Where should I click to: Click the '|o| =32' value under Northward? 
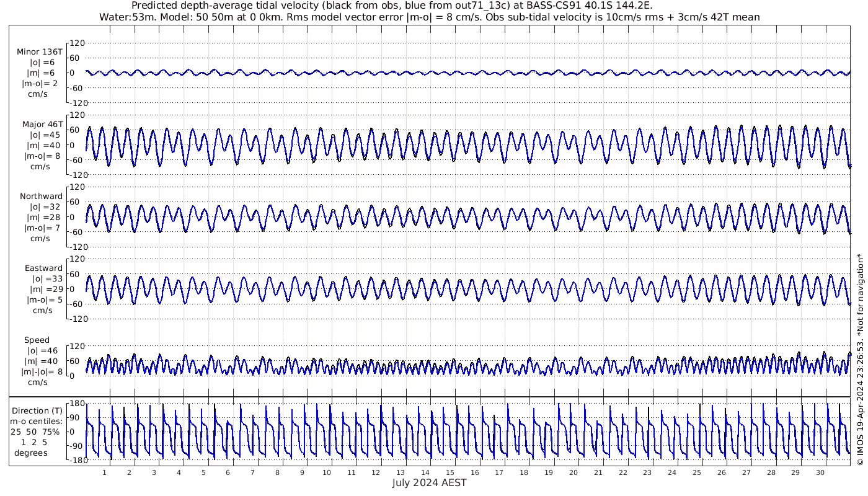pos(46,207)
